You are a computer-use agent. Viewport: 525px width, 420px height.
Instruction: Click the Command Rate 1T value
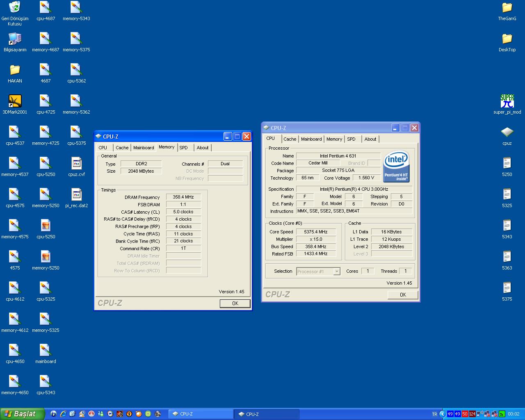(x=183, y=249)
